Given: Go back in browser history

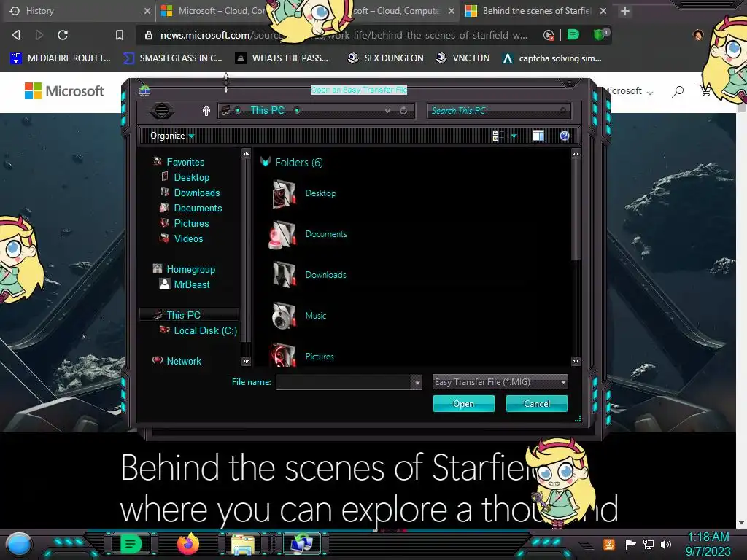Looking at the screenshot, I should [16, 35].
